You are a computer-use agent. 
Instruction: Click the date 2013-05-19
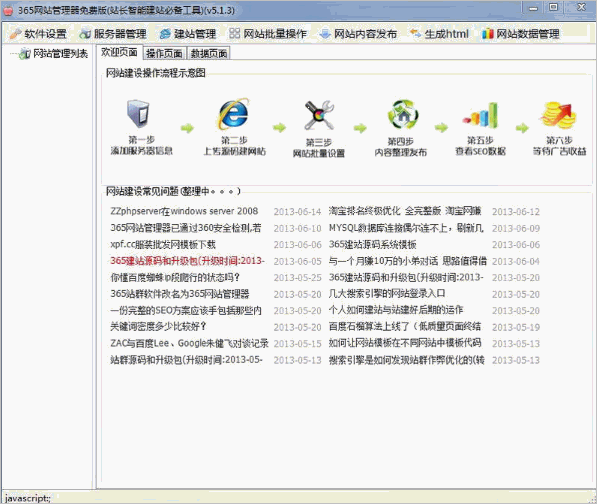[516, 327]
